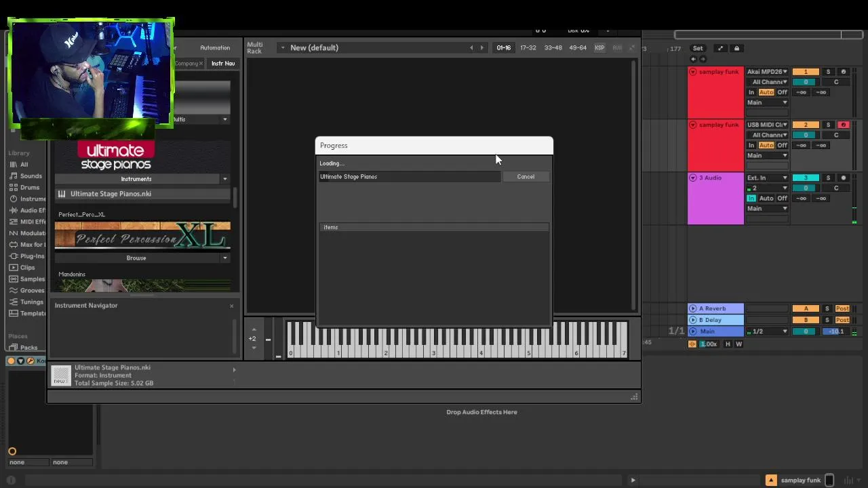This screenshot has height=488, width=868.
Task: Open the Akai MPD26 input dropdown
Action: tap(767, 72)
